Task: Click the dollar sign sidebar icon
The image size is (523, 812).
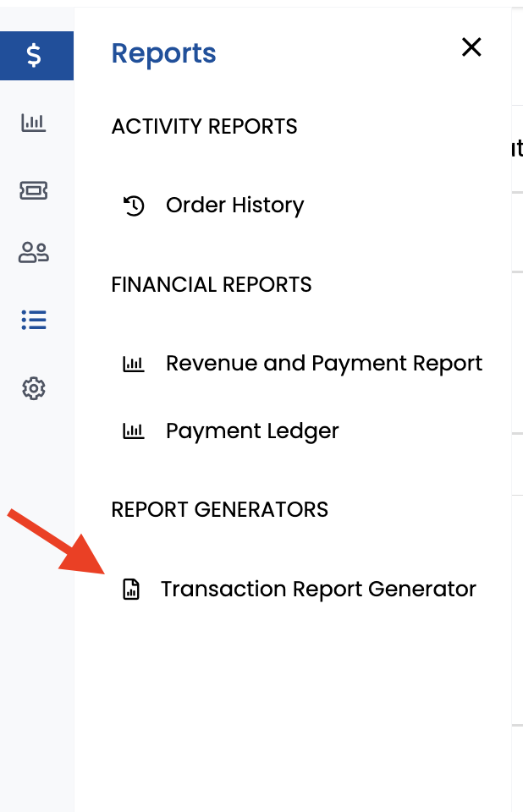Action: (34, 56)
